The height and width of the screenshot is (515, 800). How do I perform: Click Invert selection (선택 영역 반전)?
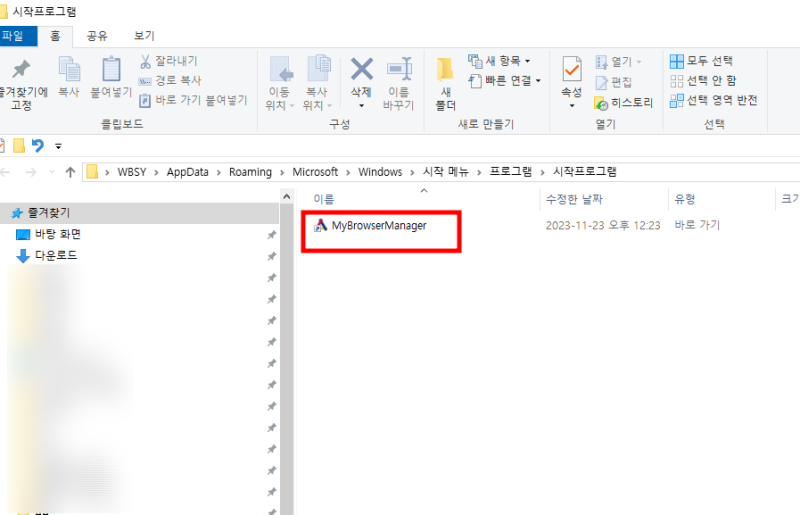(x=714, y=101)
